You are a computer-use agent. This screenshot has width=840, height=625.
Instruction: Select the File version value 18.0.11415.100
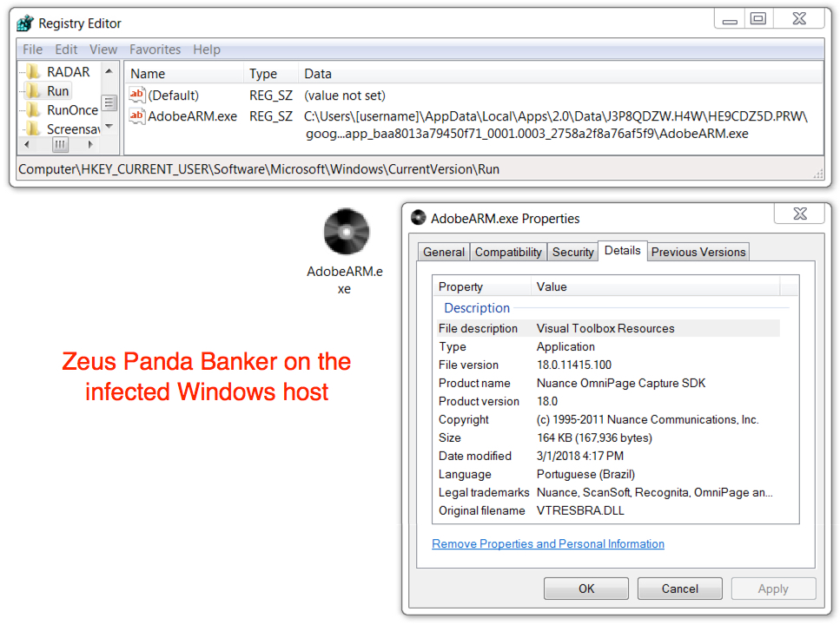(573, 365)
